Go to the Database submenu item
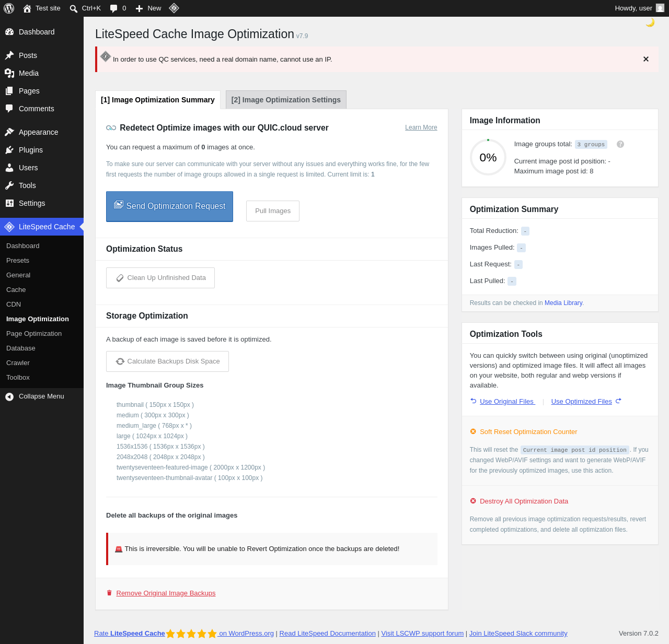Image resolution: width=669 pixels, height=644 pixels. [x=42, y=348]
